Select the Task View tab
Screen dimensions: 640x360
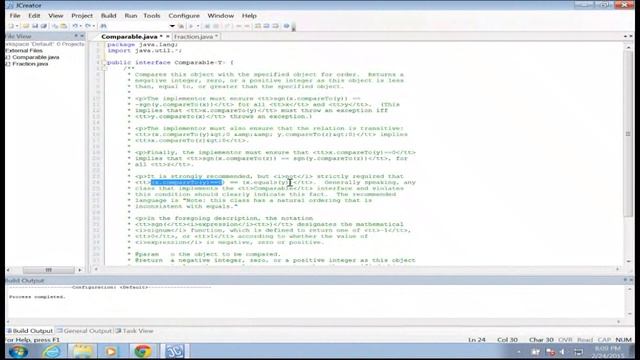click(x=134, y=331)
